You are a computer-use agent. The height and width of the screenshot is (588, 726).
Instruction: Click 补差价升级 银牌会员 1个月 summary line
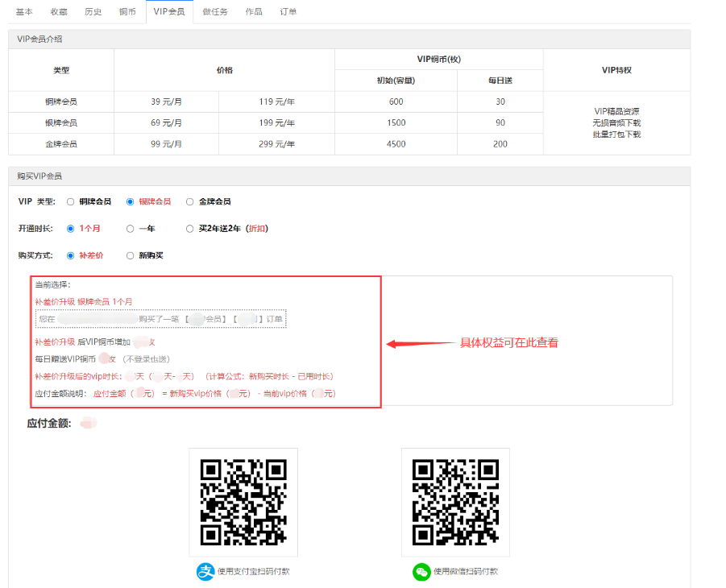84,302
